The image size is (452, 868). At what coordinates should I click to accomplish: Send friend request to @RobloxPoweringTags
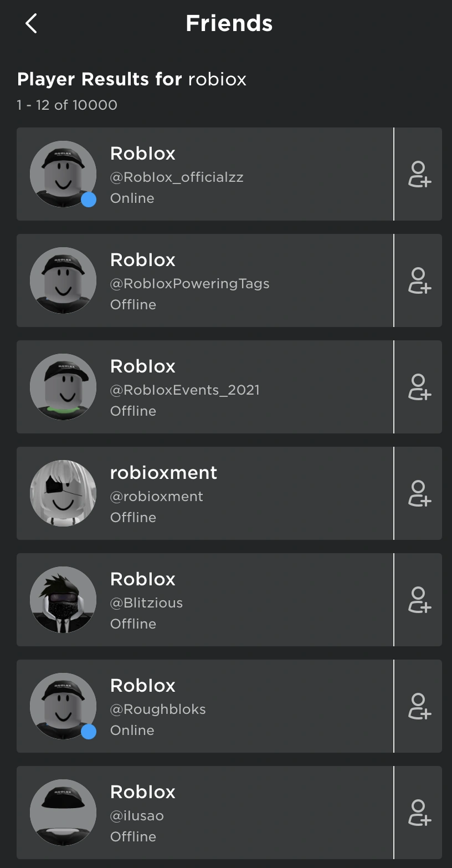[419, 281]
